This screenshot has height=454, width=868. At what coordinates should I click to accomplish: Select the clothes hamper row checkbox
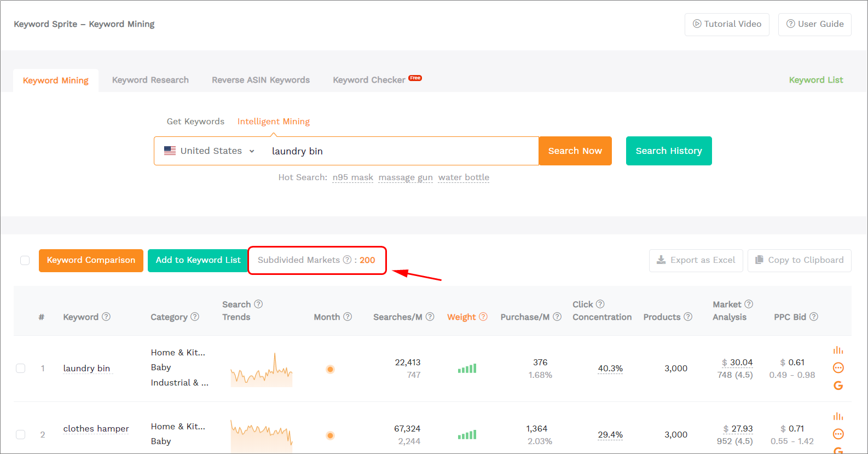click(x=21, y=435)
